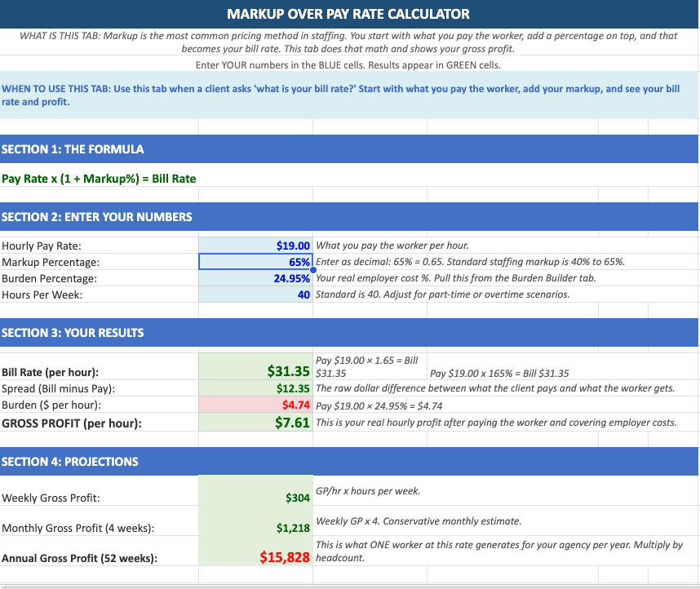
Task: Click the text 'Pay $19.00 × 24.95% = $4.74'
Action: (379, 406)
